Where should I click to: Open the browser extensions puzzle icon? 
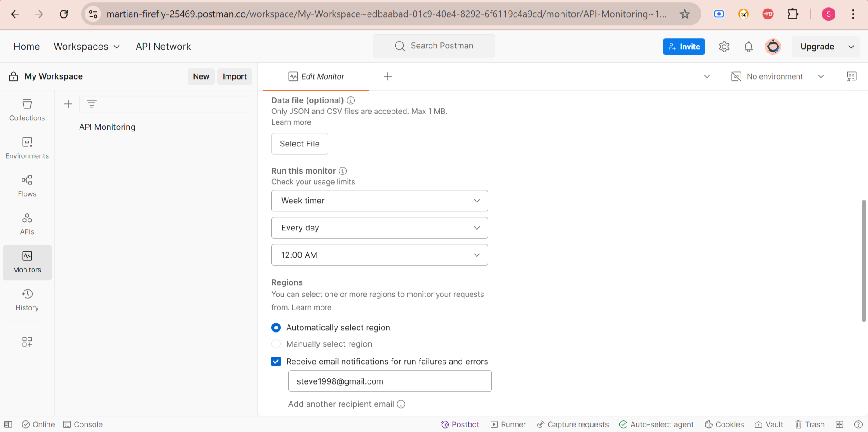(x=793, y=14)
